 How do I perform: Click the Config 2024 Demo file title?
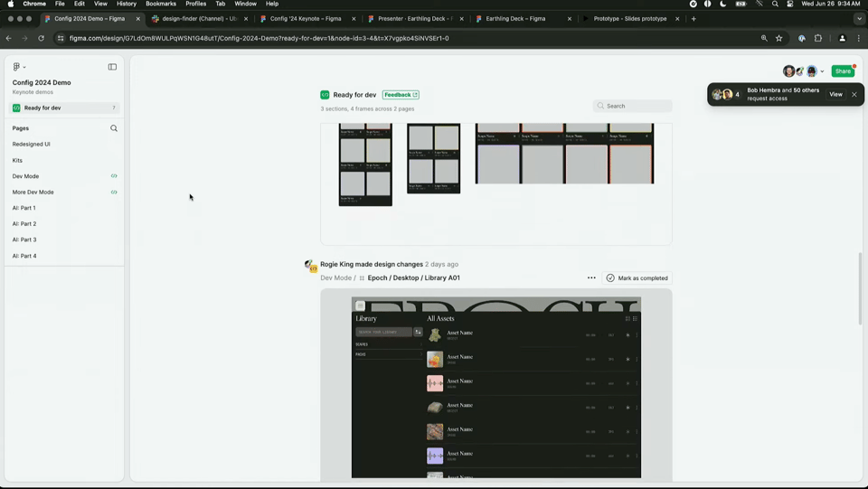click(42, 82)
